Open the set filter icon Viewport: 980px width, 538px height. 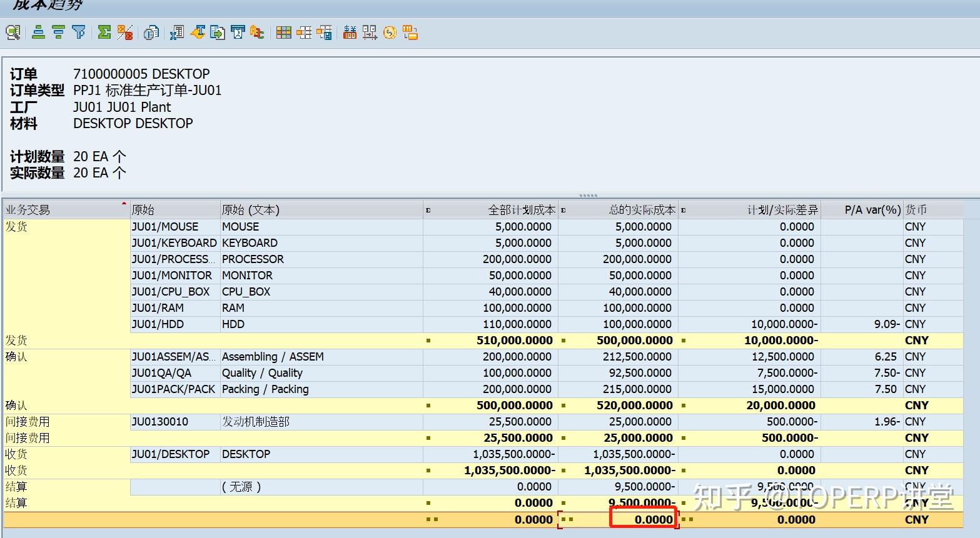(78, 32)
